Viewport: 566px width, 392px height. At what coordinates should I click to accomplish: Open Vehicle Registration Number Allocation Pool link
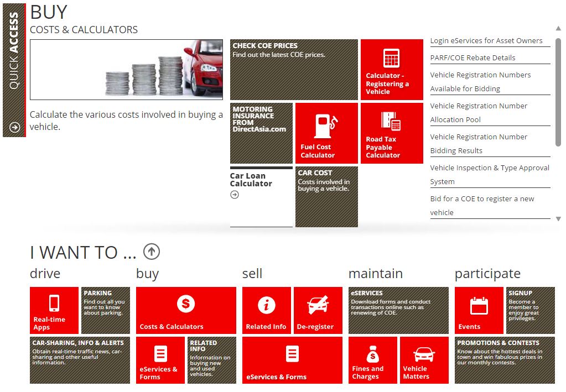479,113
